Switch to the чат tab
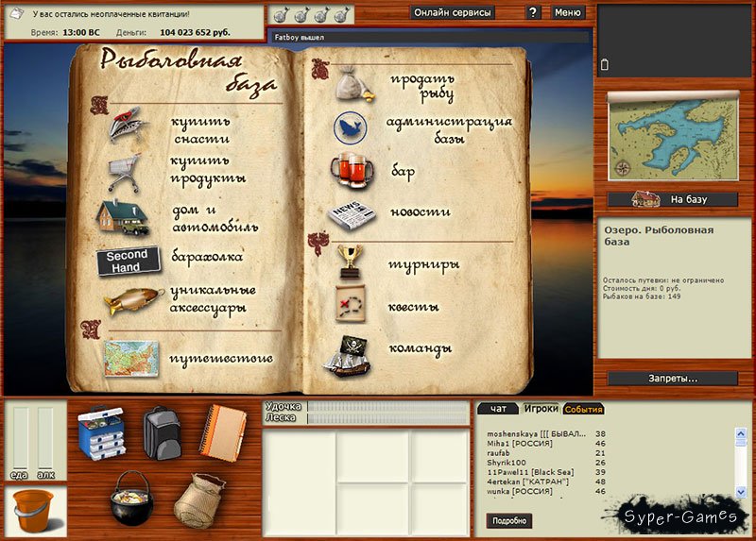The height and width of the screenshot is (541, 756). pos(498,409)
